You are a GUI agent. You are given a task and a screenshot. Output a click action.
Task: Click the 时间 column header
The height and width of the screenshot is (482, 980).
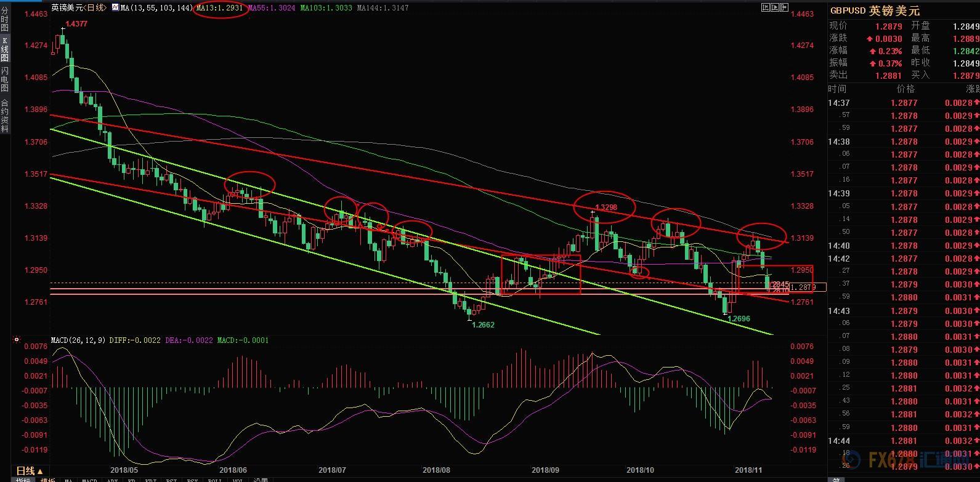pos(838,89)
